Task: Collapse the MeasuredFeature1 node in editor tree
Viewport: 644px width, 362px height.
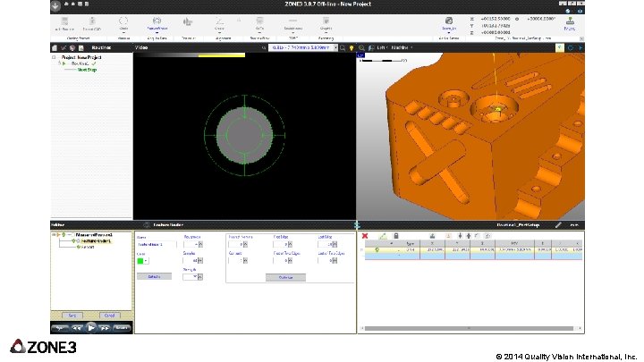Action: 54,235
